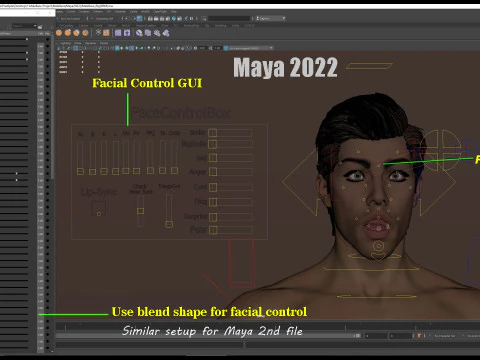Open the viewport Panels menu
Viewport: 480px width, 360px height.
click(x=104, y=43)
